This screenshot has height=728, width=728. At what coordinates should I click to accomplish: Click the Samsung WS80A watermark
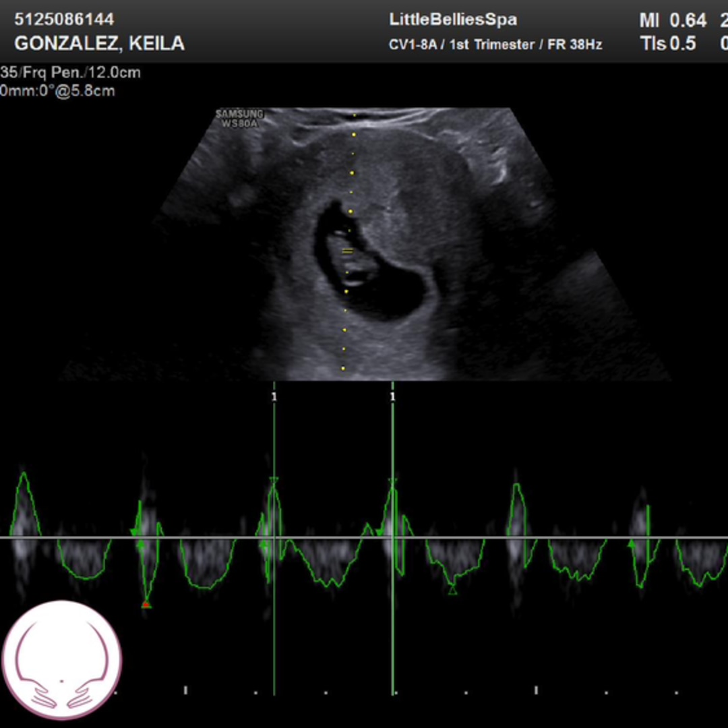click(x=239, y=119)
